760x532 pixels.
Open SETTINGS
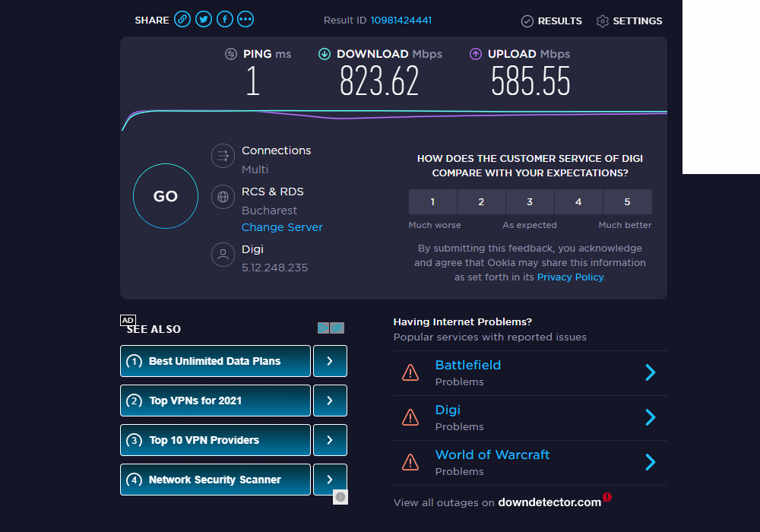click(x=637, y=21)
